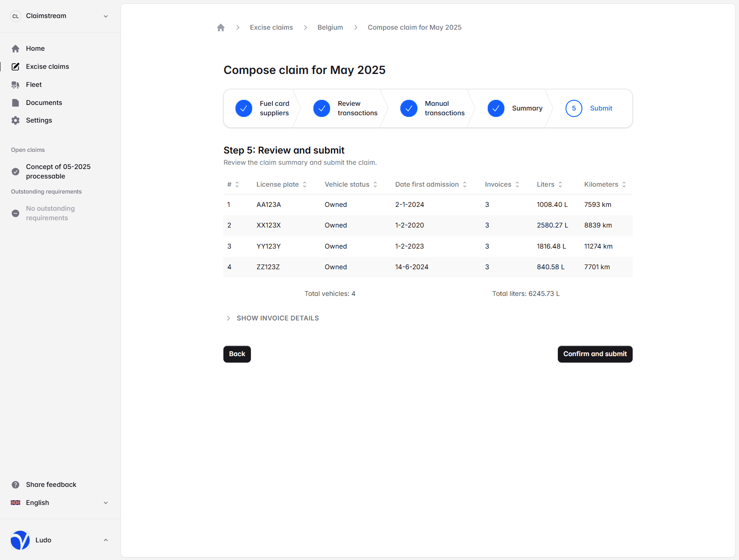Screen dimensions: 739x560
Task: Go to the Summary step
Action: pos(515,108)
